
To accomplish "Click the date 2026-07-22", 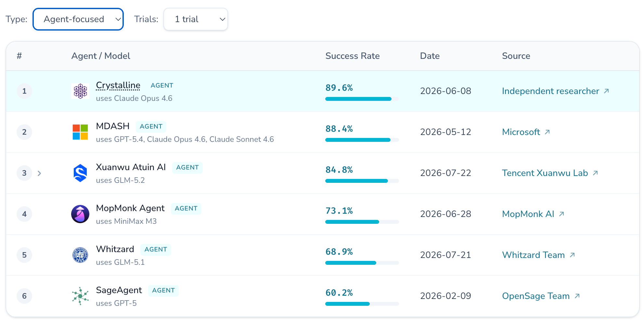I will click(445, 173).
